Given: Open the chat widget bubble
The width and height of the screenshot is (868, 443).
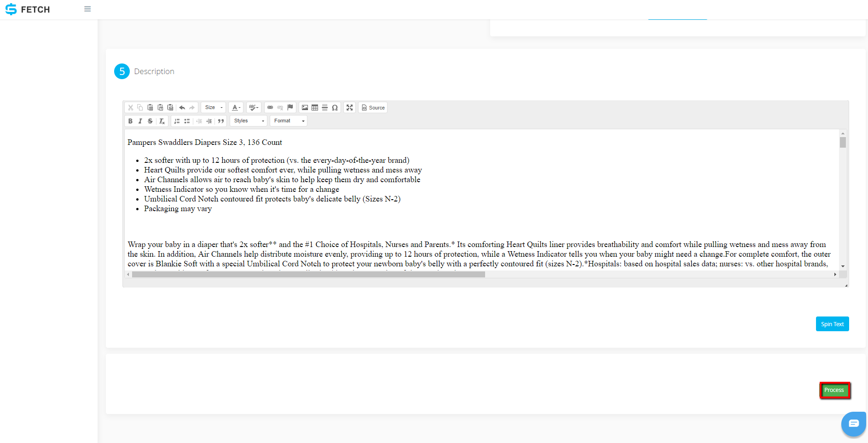Looking at the screenshot, I should pos(854,424).
